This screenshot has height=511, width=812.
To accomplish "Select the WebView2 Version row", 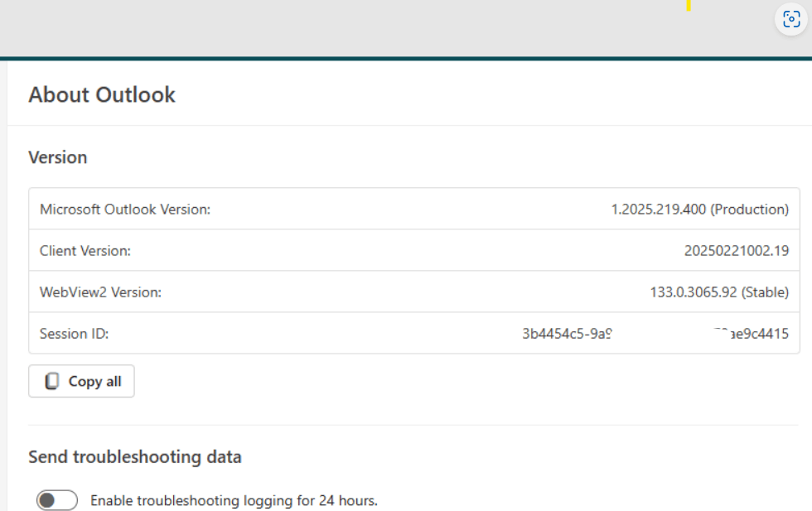I will [x=413, y=292].
